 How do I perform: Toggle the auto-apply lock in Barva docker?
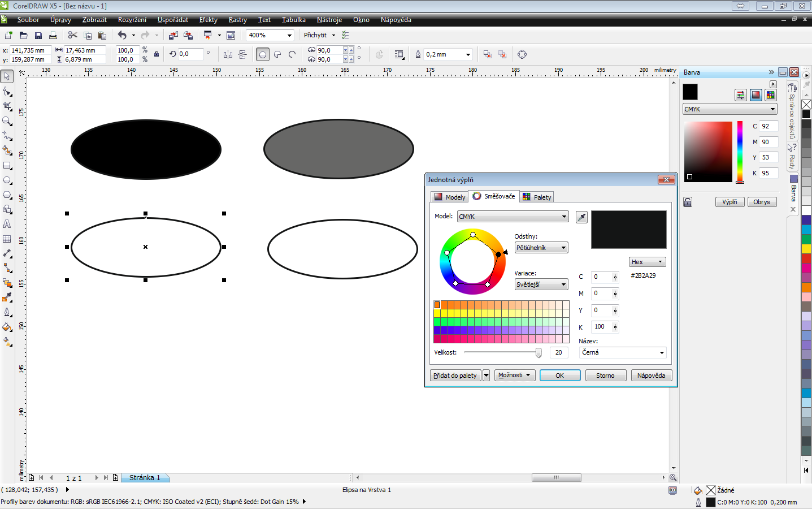(688, 202)
